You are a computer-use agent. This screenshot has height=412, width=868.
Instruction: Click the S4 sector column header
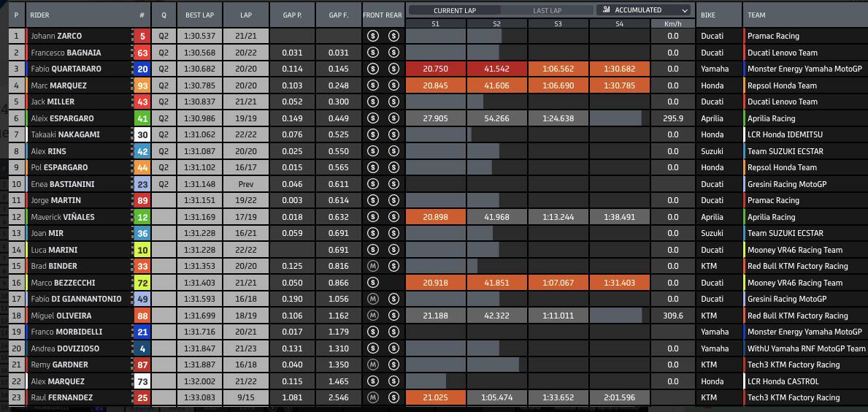click(619, 23)
